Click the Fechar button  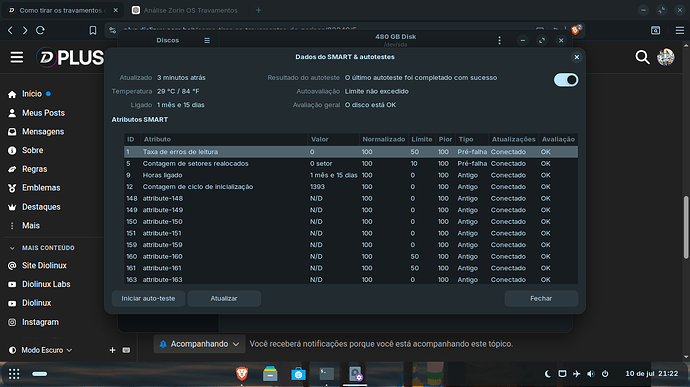(541, 299)
